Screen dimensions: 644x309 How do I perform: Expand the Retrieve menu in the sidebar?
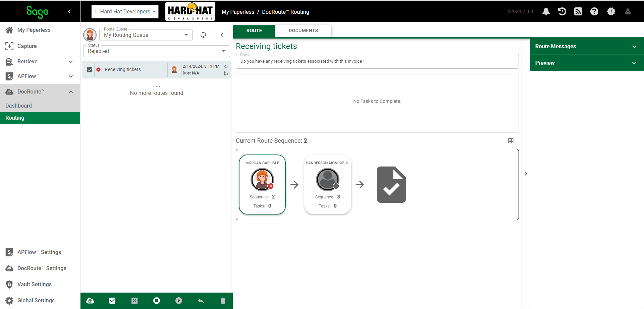tap(71, 62)
